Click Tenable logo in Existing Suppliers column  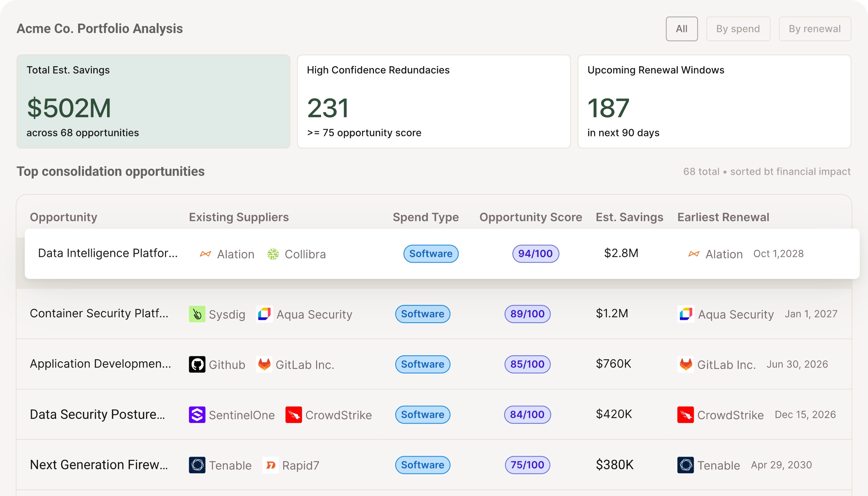197,465
